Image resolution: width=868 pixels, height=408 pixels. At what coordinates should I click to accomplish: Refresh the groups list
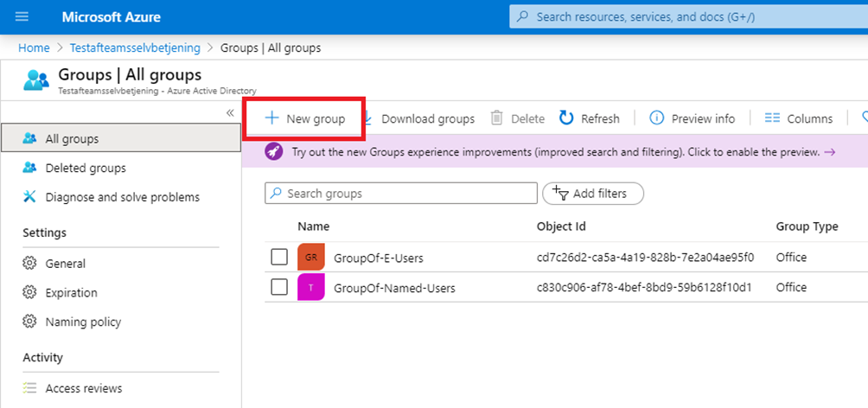tap(590, 118)
